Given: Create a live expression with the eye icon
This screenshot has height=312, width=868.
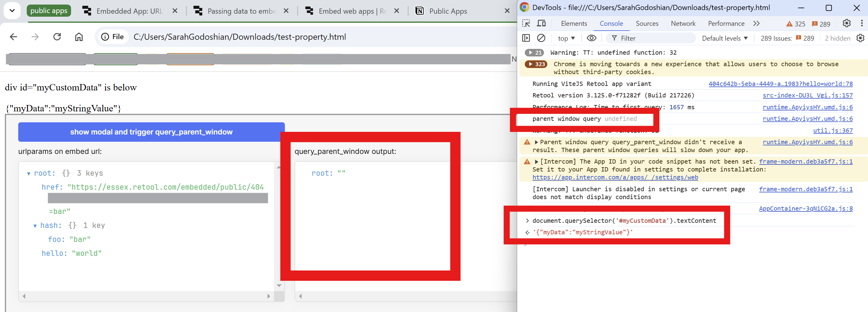Looking at the screenshot, I should (591, 38).
